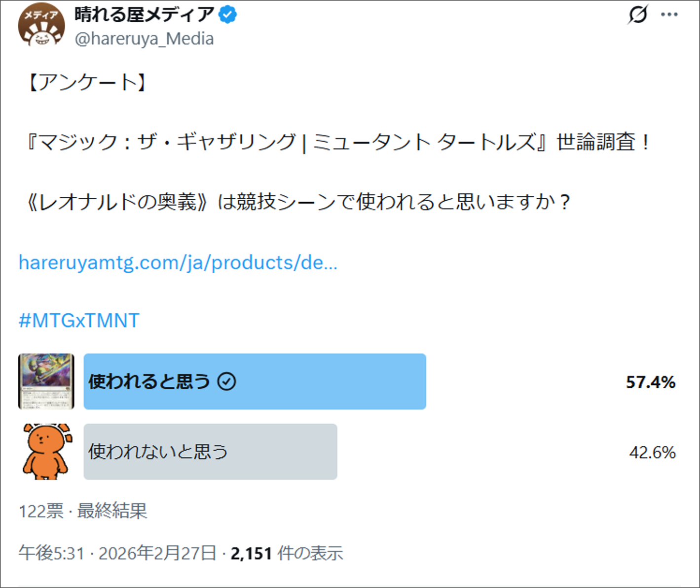The width and height of the screenshot is (700, 588).
Task: Select the 使われると思う poll bar
Action: (255, 381)
